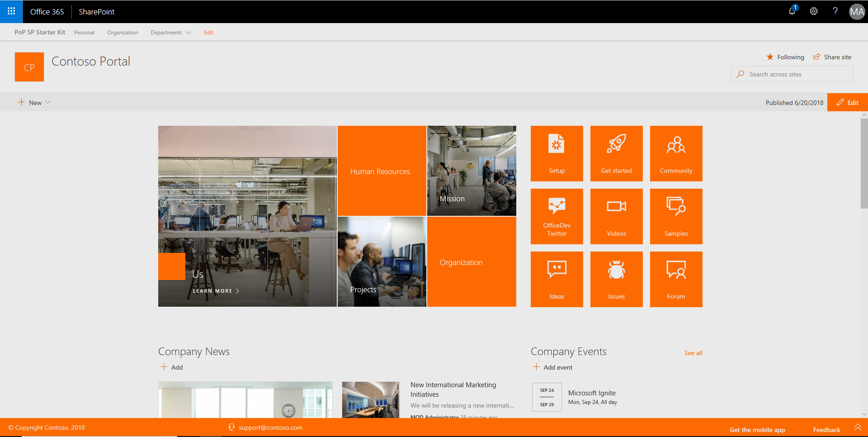Screen dimensions: 868x437
Task: Click See all company events link
Action: click(x=693, y=353)
